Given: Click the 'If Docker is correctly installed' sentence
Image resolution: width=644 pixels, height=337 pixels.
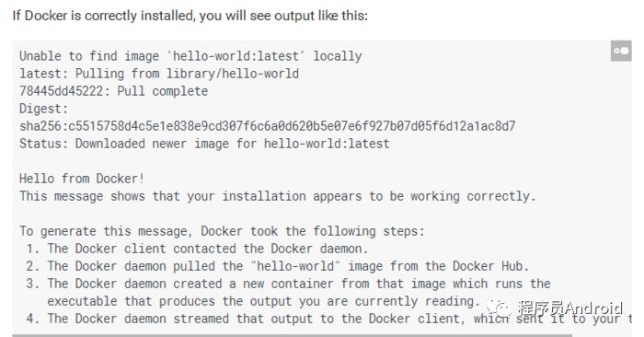Looking at the screenshot, I should click(x=190, y=16).
